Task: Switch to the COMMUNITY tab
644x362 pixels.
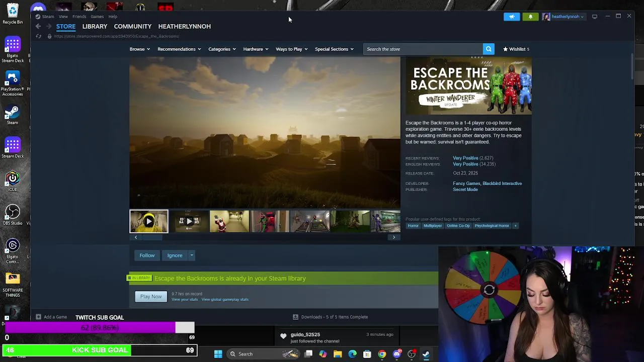Action: coord(133,26)
